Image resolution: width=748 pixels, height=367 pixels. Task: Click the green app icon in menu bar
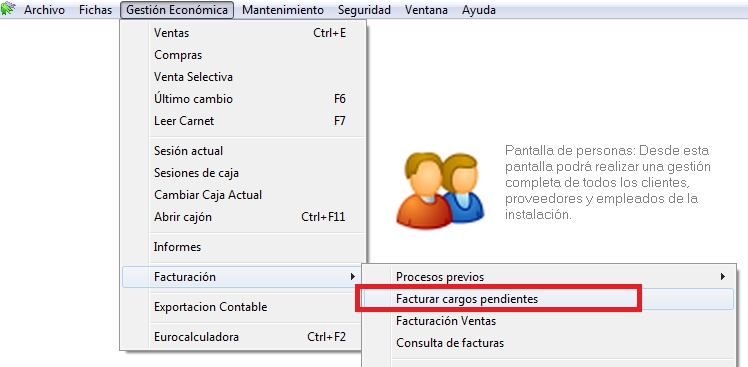pyautogui.click(x=8, y=9)
